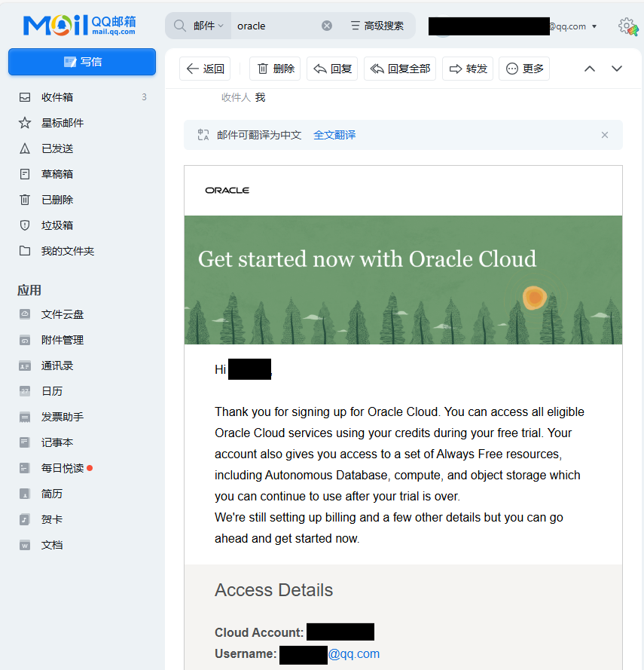This screenshot has height=670, width=644.
Task: Go to previous email with up chevron
Action: (589, 69)
